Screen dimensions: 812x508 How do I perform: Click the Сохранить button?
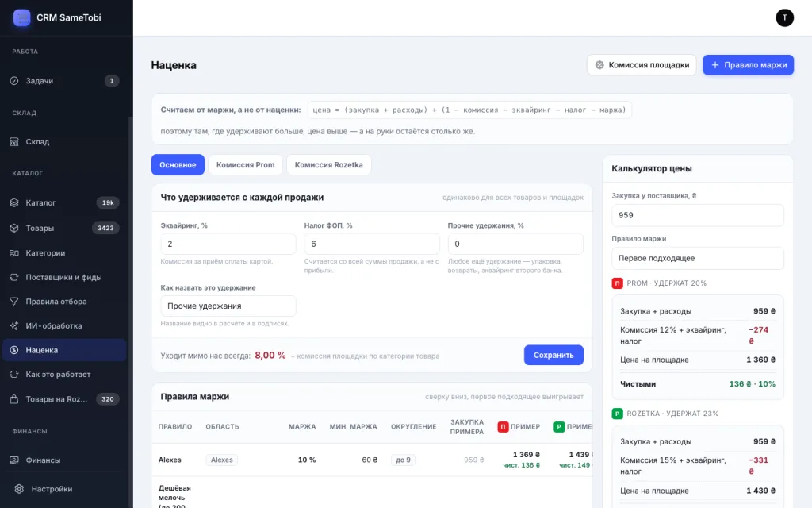(x=553, y=355)
